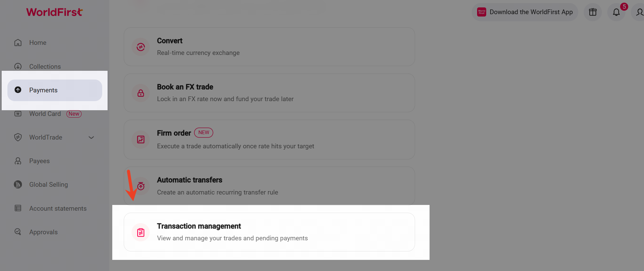Click the Book an FX trade lock icon
644x271 pixels.
click(141, 93)
